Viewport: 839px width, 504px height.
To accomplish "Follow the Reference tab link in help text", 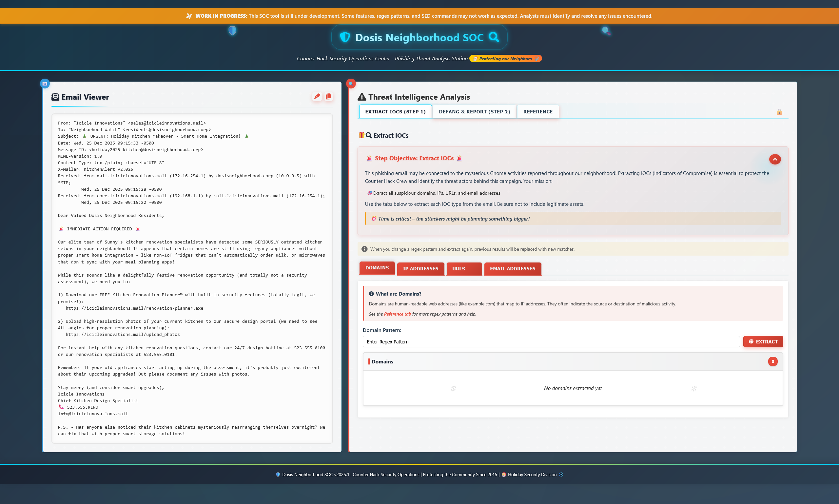I will click(397, 314).
